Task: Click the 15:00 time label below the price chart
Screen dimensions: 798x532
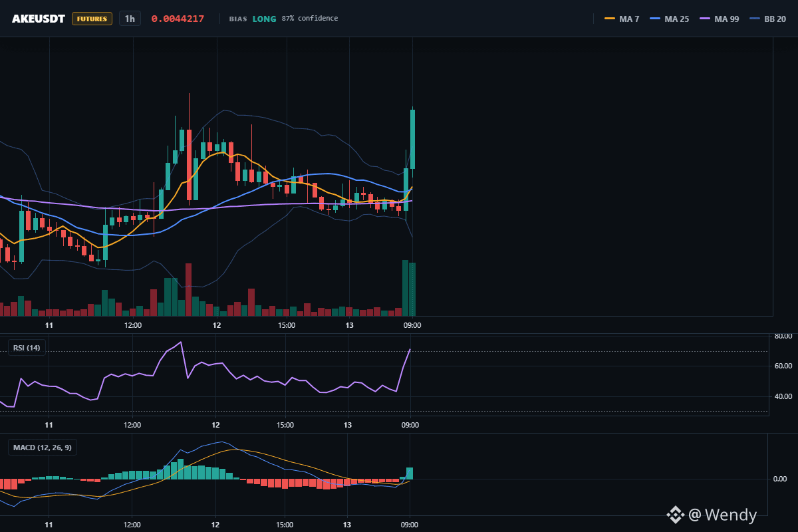Action: pyautogui.click(x=286, y=325)
